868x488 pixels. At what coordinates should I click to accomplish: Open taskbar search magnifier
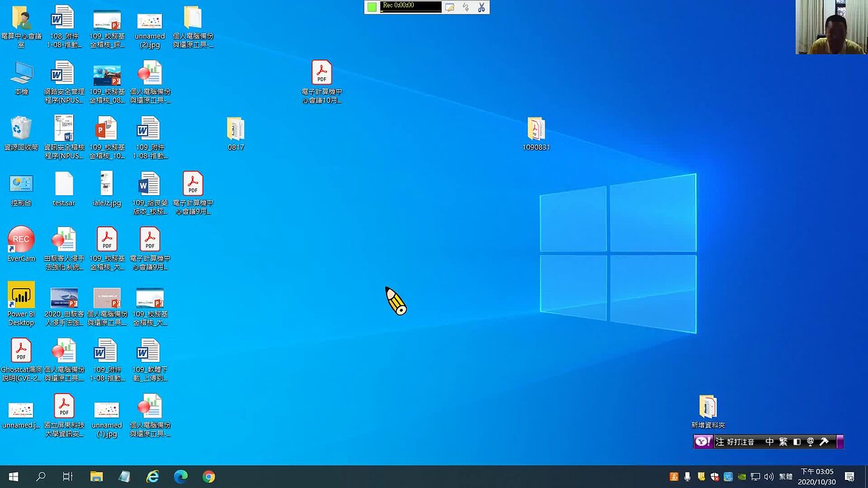tap(41, 476)
